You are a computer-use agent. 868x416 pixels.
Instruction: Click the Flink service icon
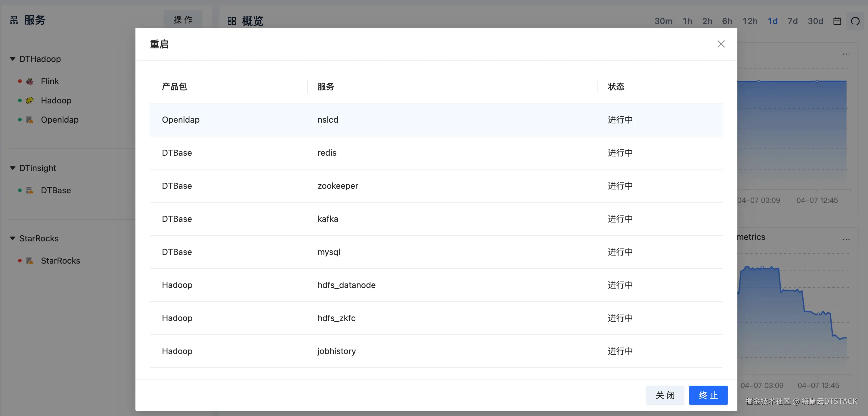pos(30,81)
